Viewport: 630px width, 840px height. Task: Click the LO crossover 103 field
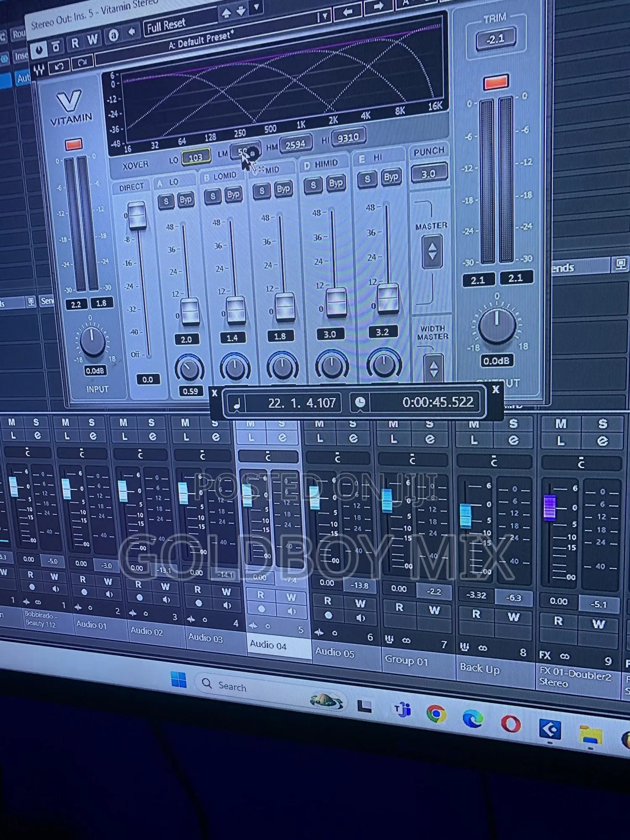(195, 157)
